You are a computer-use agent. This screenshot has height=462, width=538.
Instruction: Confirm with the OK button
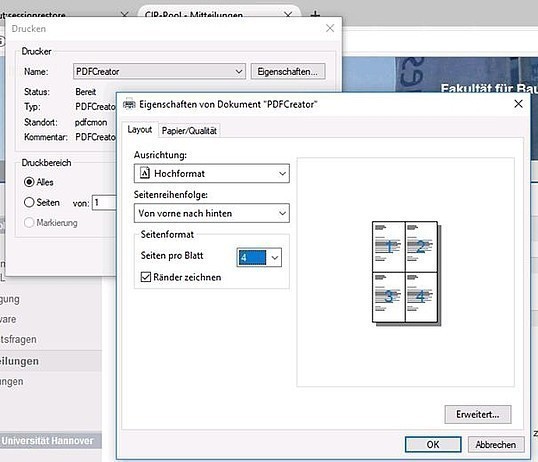(433, 444)
